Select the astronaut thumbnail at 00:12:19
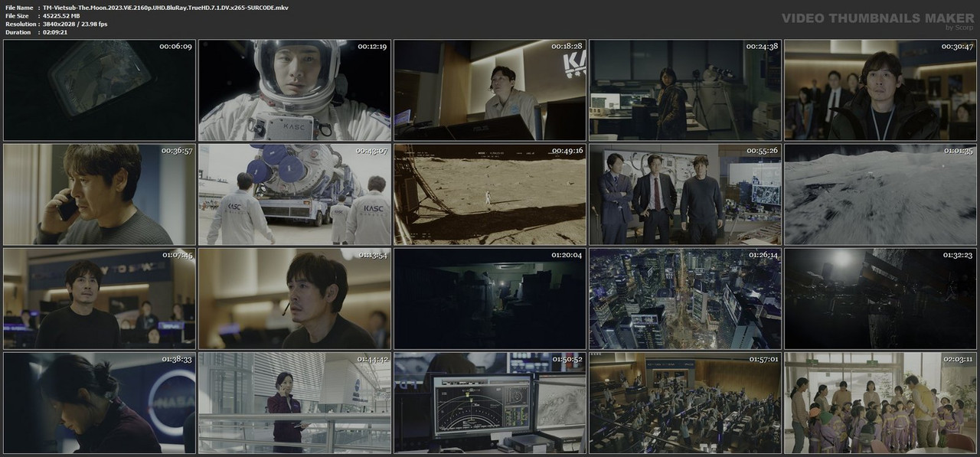 (295, 90)
